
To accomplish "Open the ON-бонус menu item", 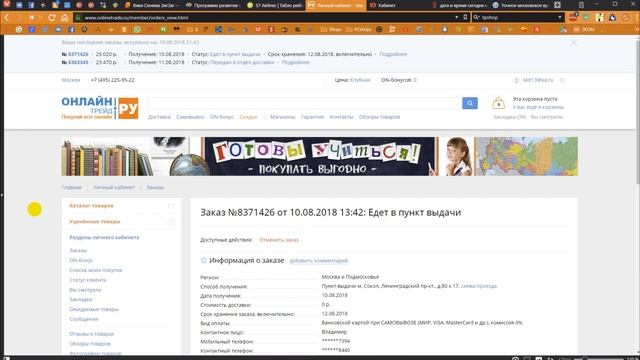I will [222, 117].
